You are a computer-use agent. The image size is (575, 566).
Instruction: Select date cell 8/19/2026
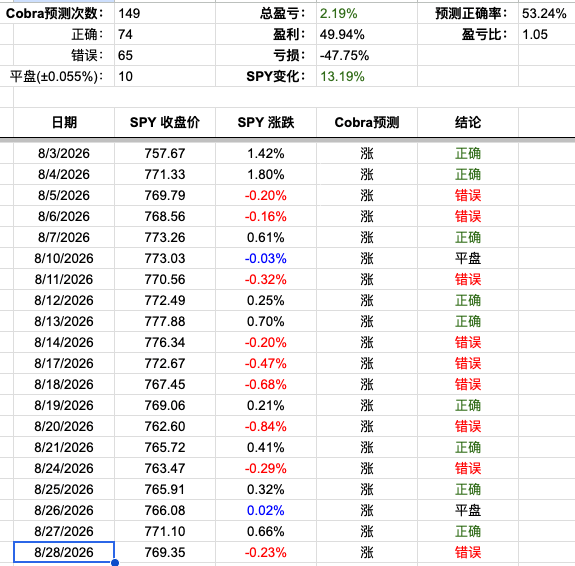64,405
